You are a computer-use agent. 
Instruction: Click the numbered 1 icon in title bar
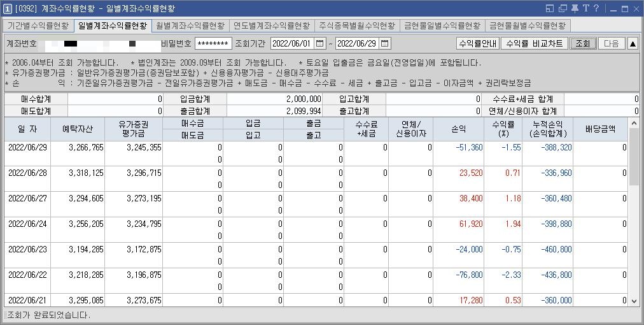click(x=8, y=9)
